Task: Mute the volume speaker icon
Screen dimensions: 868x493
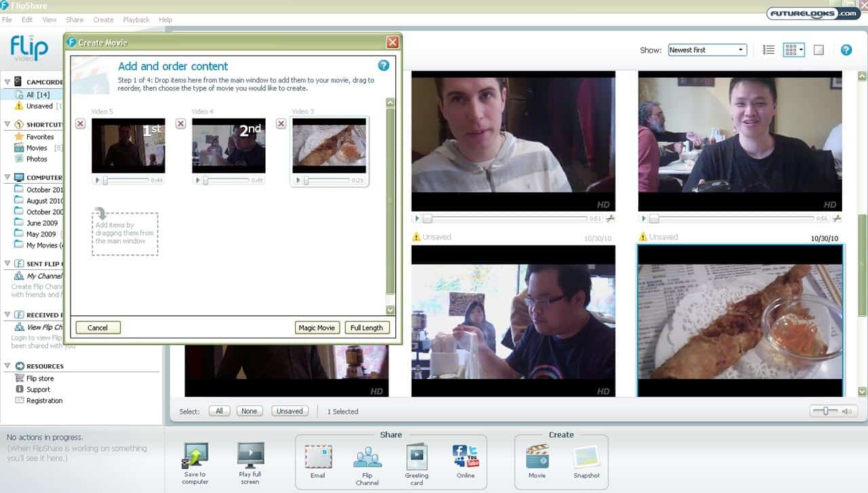Action: coord(846,411)
